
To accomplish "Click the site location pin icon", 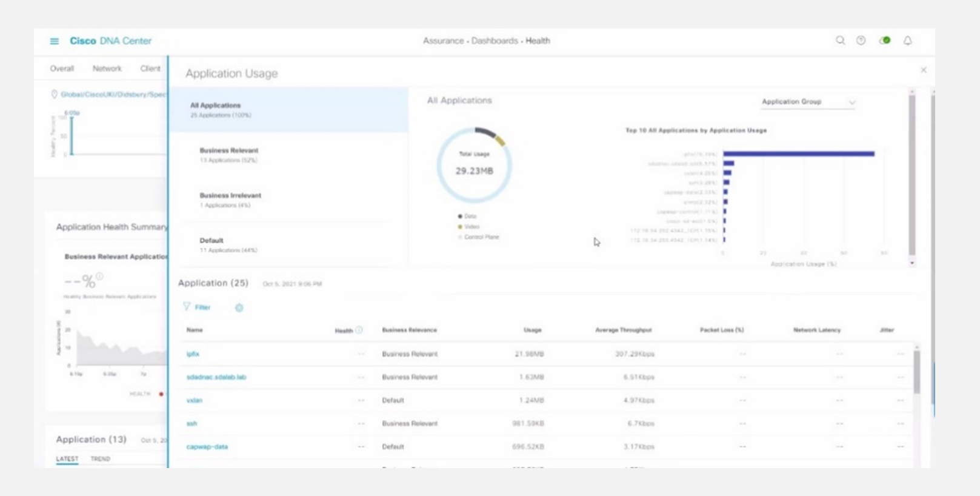I will 54,95.
